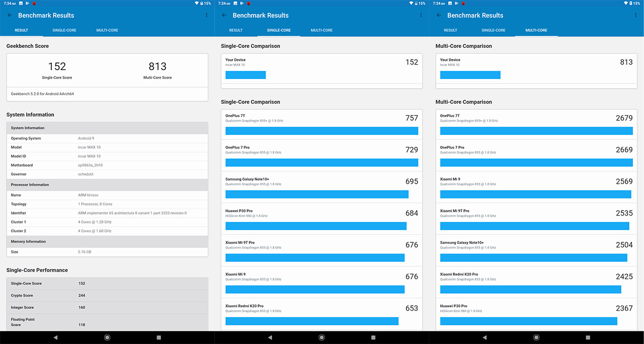Tap battery icon on Single-Core Comparison screen
644x344 pixels.
click(x=416, y=3)
